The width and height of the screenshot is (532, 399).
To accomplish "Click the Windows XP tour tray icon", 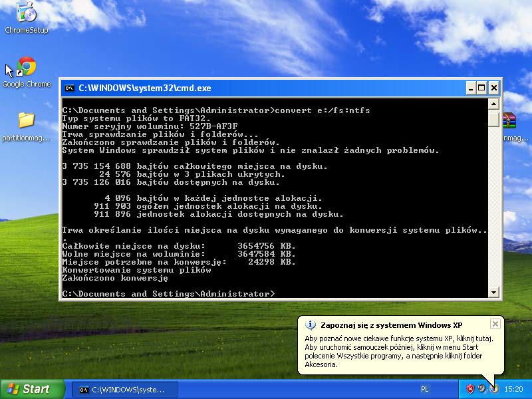I will pyautogui.click(x=493, y=388).
